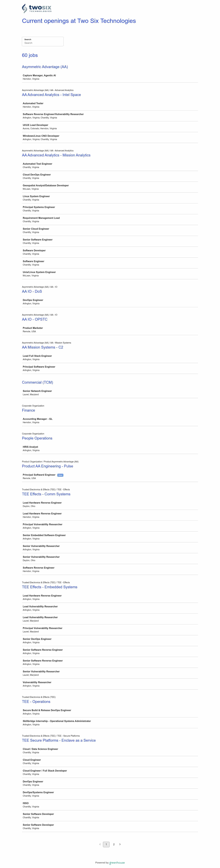
Task: Open the Windows/Linux CNO Developer job
Action: point(41,136)
